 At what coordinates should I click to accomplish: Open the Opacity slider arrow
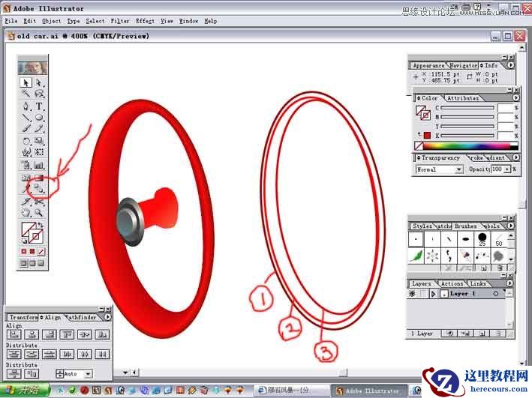coord(507,169)
